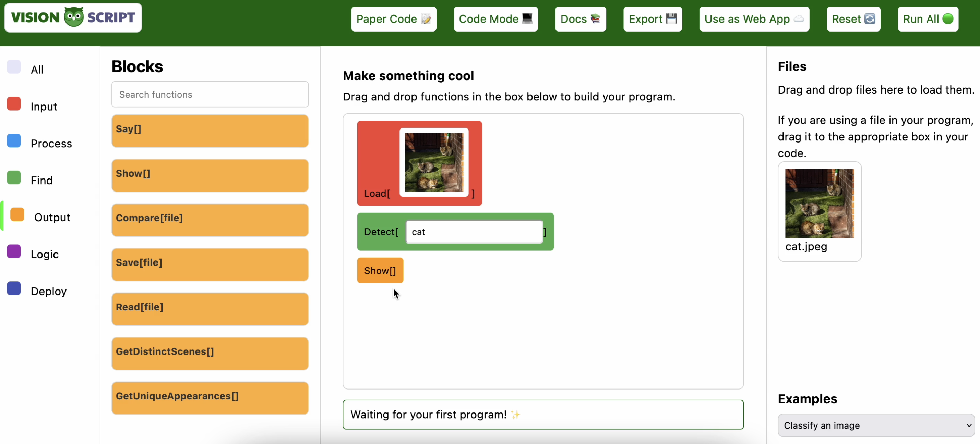Click the cat.jpeg thumbnail
980x444 pixels.
(820, 203)
